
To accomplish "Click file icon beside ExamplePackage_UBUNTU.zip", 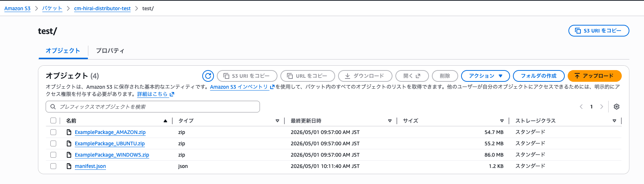I will tap(69, 143).
